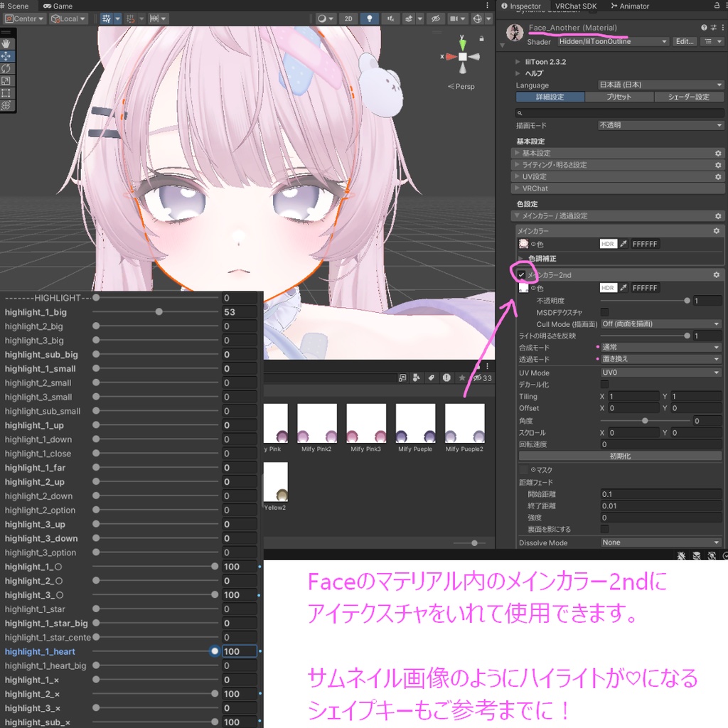Open the UV Mode dropdown showing UV0
The image size is (728, 728).
coord(660,372)
